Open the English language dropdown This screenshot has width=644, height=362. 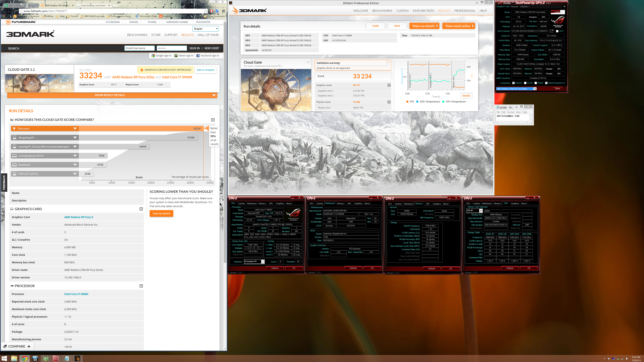206,29
